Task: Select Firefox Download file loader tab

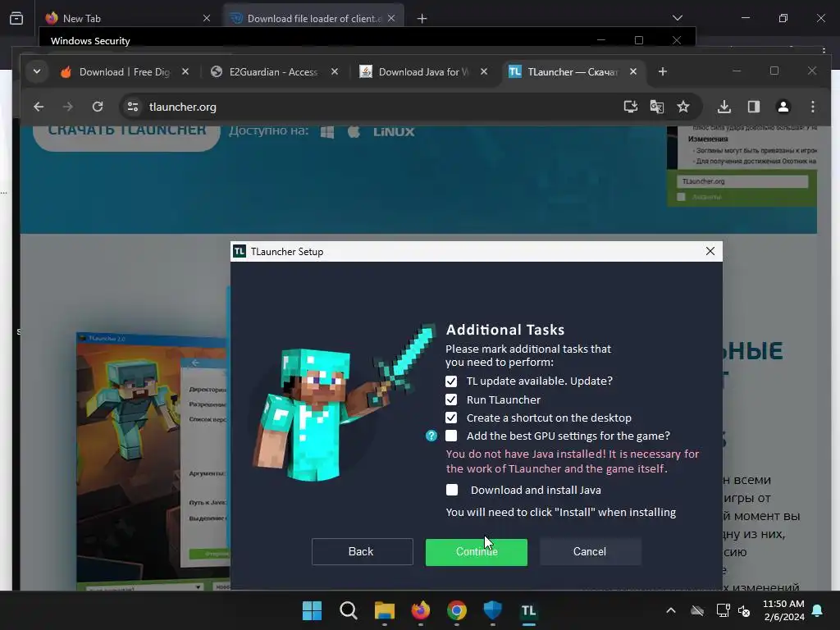Action: click(313, 18)
